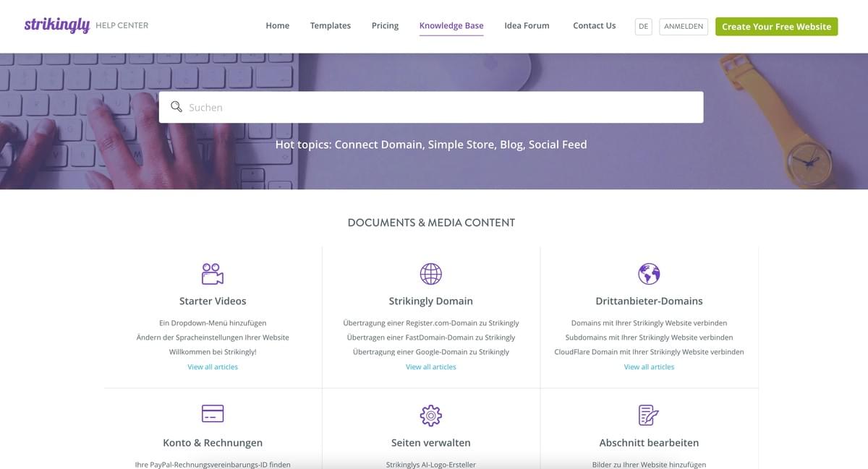Click the ANMELDEN button
The image size is (868, 469).
click(684, 26)
